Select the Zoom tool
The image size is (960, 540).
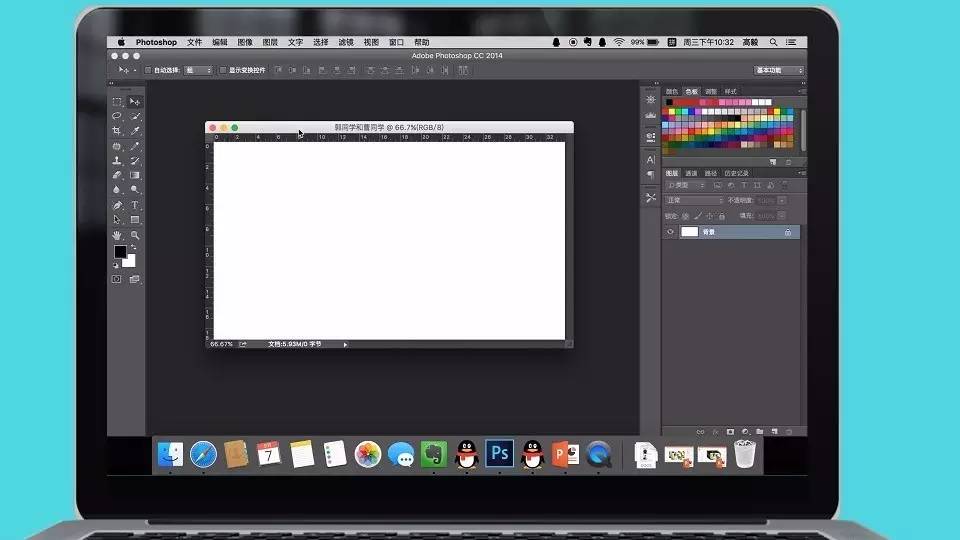[x=135, y=235]
